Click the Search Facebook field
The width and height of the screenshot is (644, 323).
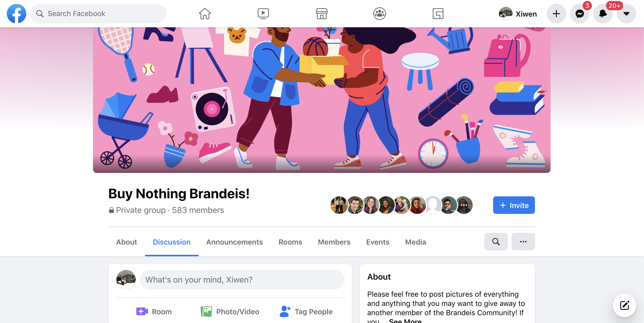[x=98, y=13]
